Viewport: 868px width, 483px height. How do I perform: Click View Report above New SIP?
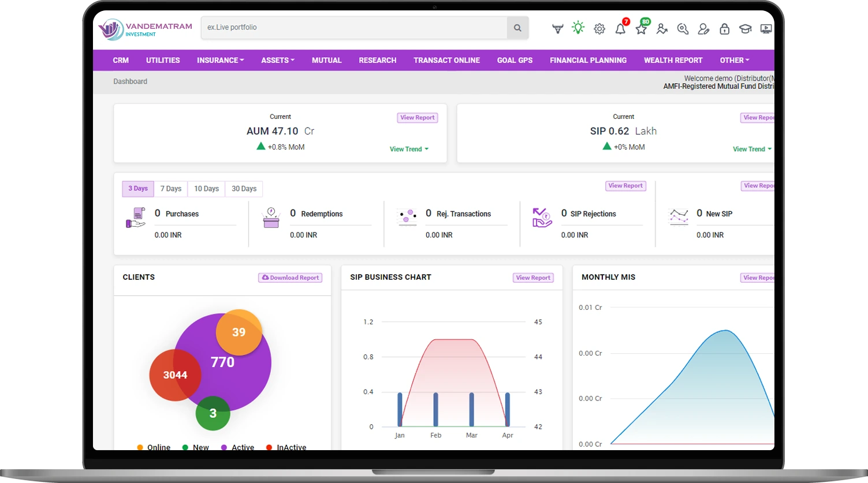tap(758, 186)
